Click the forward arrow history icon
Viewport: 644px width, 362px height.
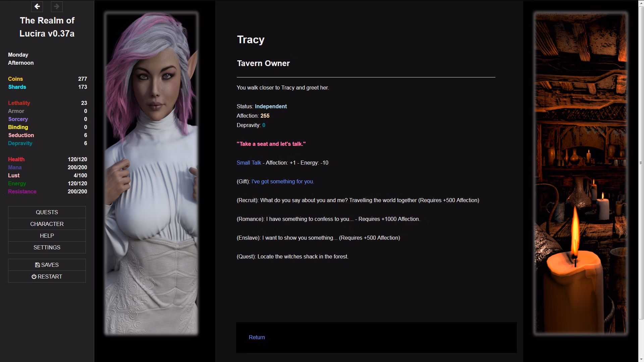(x=57, y=6)
